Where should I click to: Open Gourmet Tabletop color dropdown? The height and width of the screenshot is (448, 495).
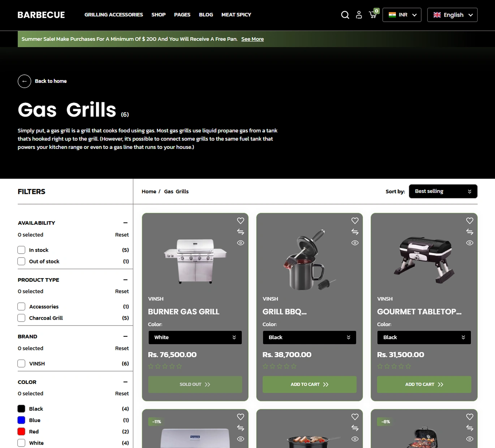[424, 337]
